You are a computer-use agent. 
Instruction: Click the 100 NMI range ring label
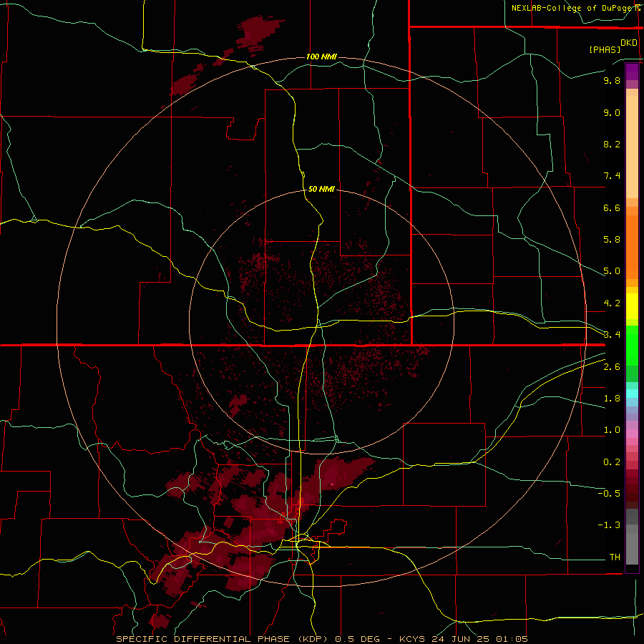pyautogui.click(x=321, y=57)
